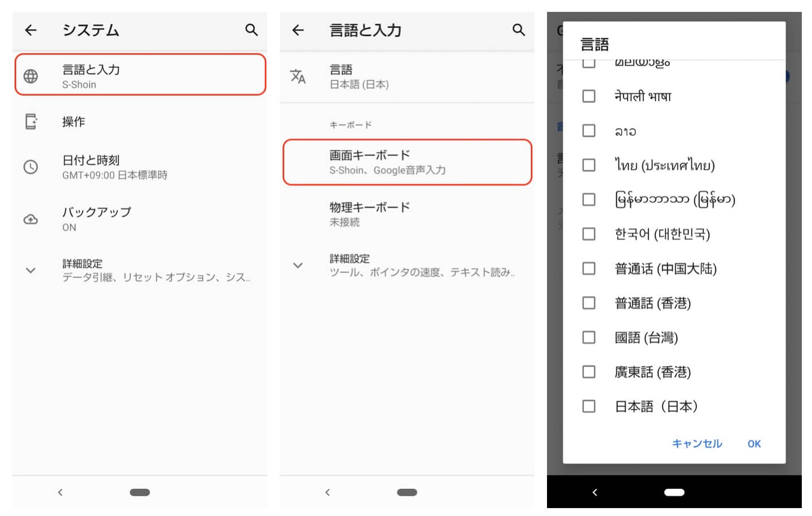Open the 操作 settings item
This screenshot has width=812, height=516.
tap(140, 122)
